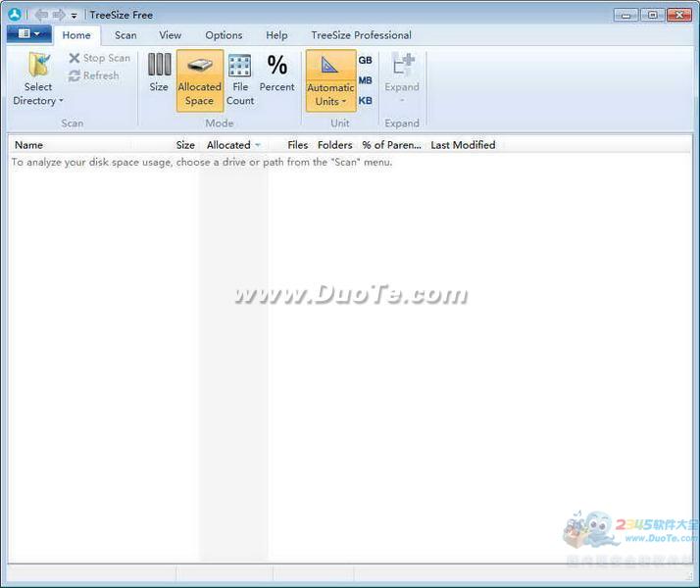The width and height of the screenshot is (700, 588).
Task: Sort by the Name column header
Action: [29, 145]
